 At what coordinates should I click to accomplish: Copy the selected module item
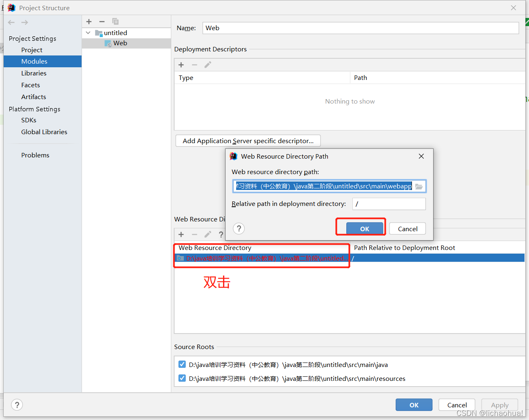point(115,22)
